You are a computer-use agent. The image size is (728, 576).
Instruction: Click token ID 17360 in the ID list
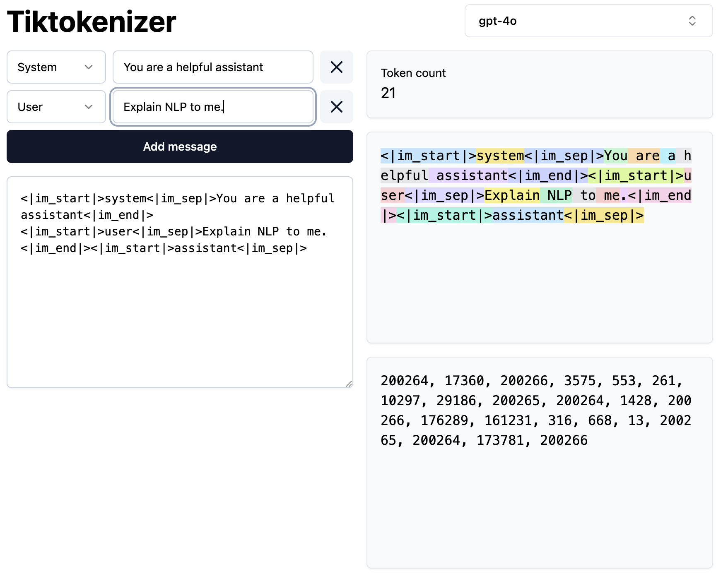point(464,381)
